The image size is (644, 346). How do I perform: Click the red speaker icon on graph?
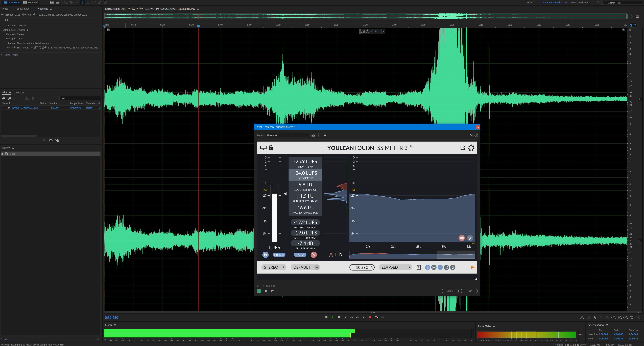coord(462,238)
